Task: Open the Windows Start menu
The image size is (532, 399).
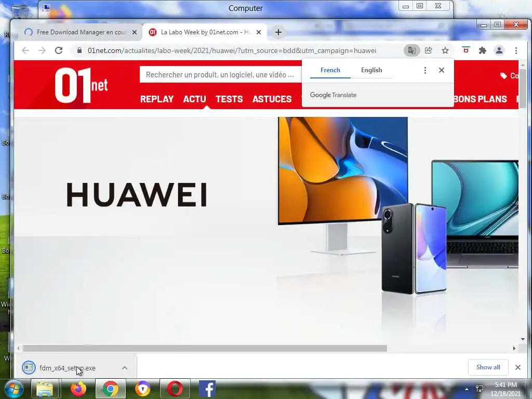Action: pyautogui.click(x=13, y=389)
